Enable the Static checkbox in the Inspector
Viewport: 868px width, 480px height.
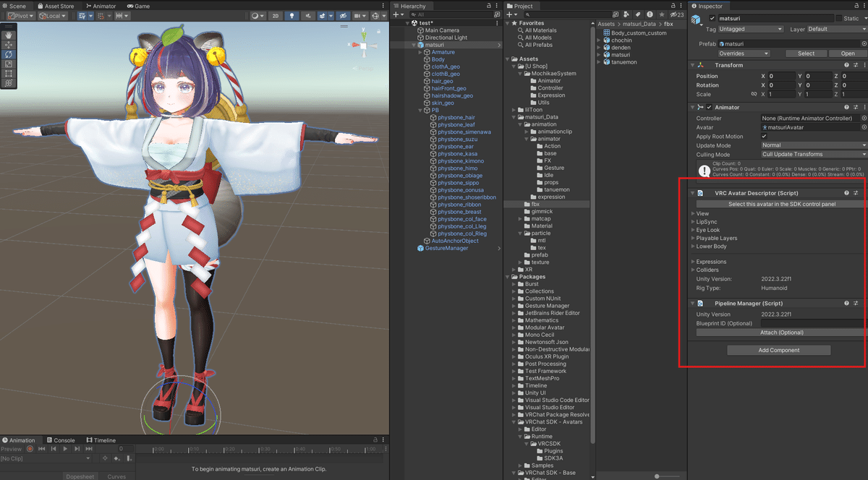(x=839, y=18)
